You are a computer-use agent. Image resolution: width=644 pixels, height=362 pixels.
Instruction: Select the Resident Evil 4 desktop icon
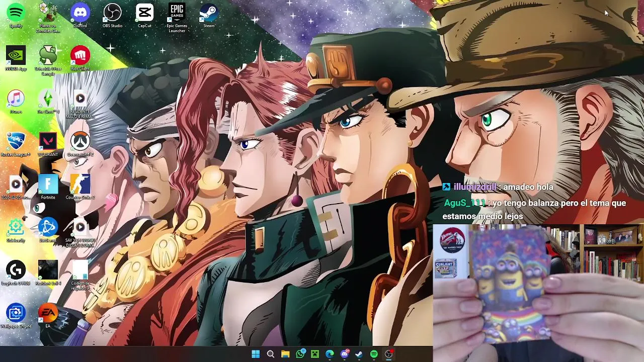pos(48,274)
